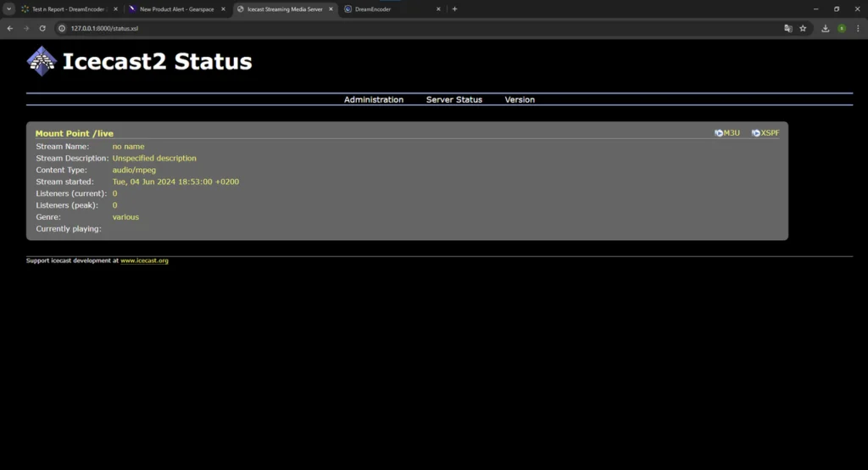Bookmark this page with the star icon
This screenshot has height=470, width=868.
click(803, 28)
